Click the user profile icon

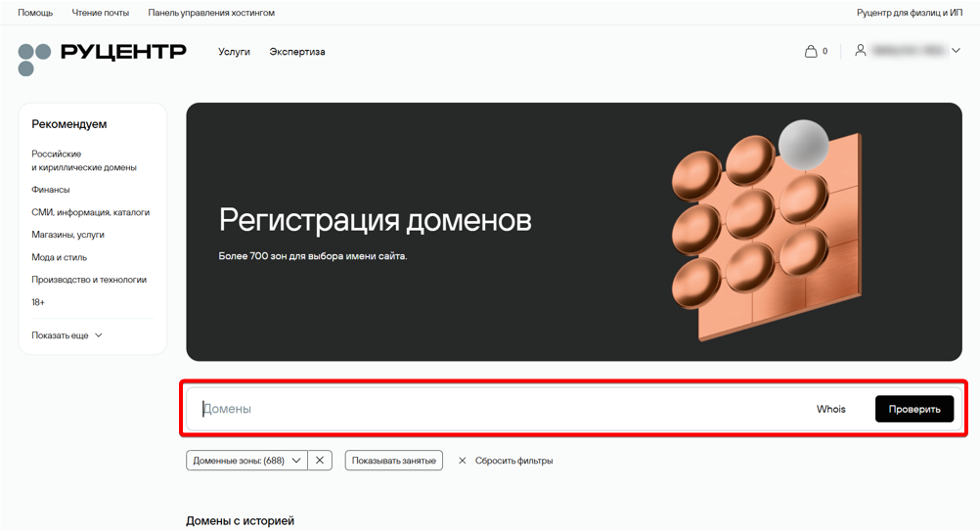861,51
